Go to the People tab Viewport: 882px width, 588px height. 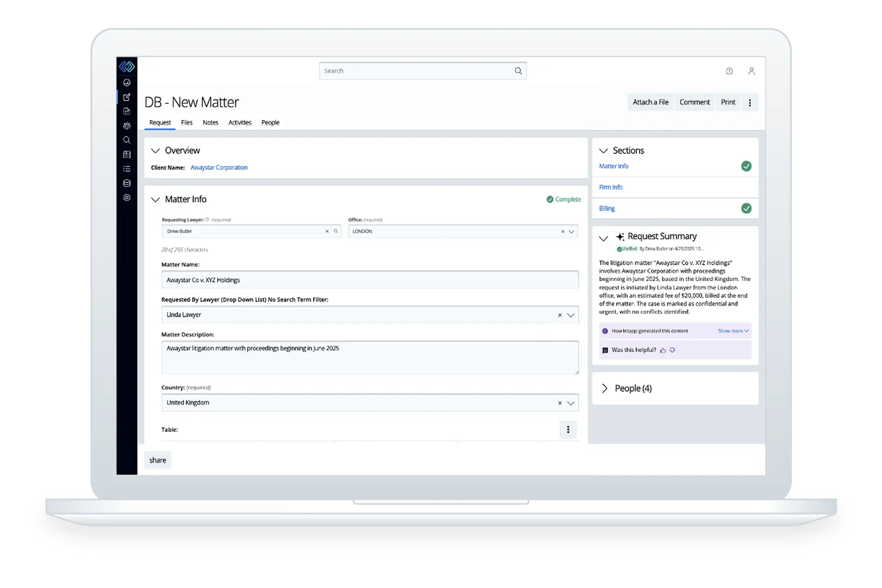[270, 123]
